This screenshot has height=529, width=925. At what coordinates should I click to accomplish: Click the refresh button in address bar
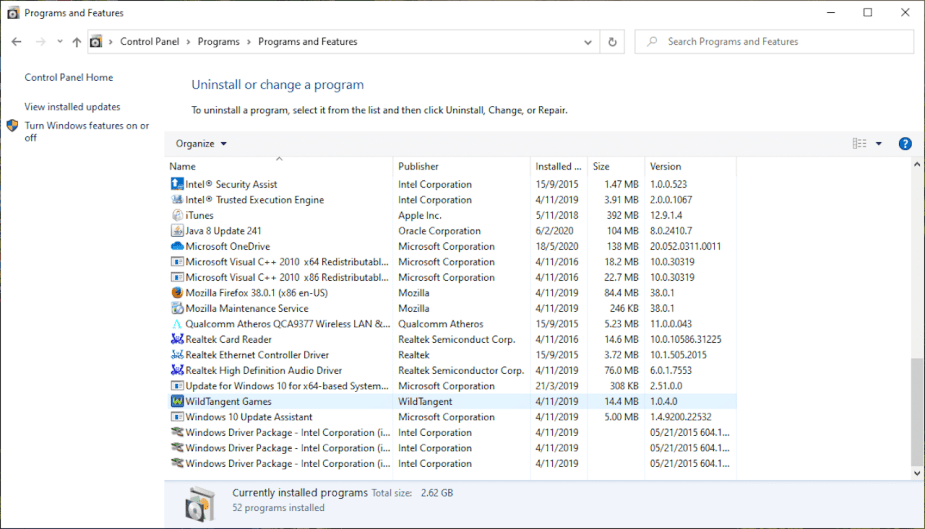613,42
